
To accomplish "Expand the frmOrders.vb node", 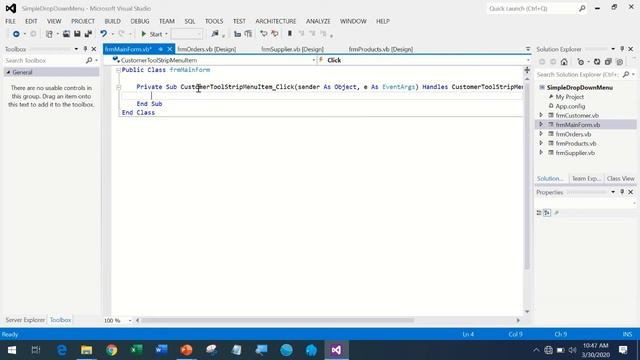I will [x=541, y=133].
